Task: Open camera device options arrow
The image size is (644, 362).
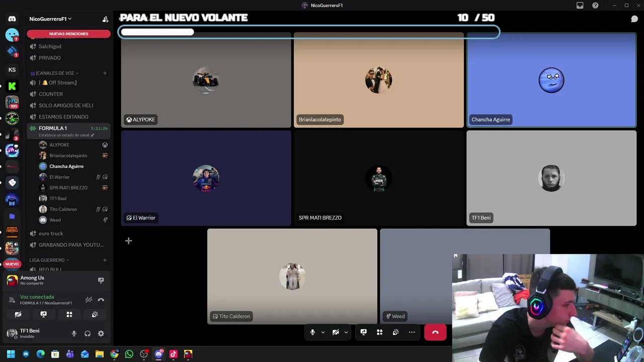Action: [x=346, y=332]
